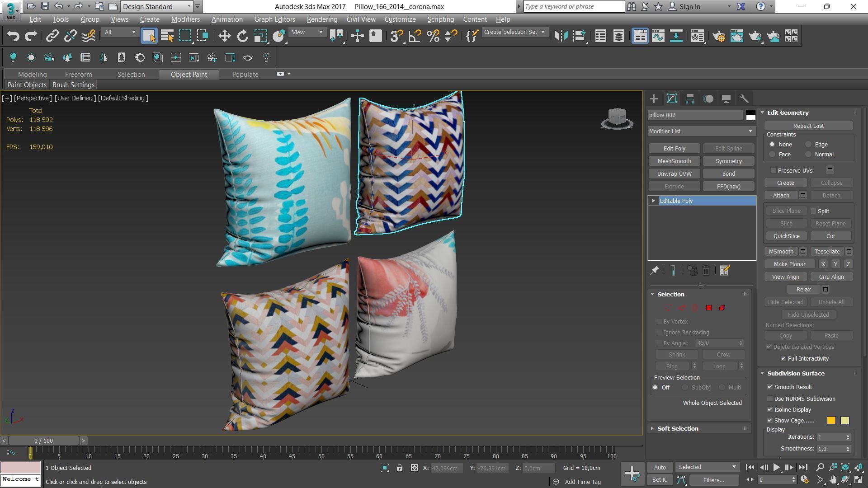The width and height of the screenshot is (868, 488).
Task: Open Select by Name list
Action: [167, 36]
